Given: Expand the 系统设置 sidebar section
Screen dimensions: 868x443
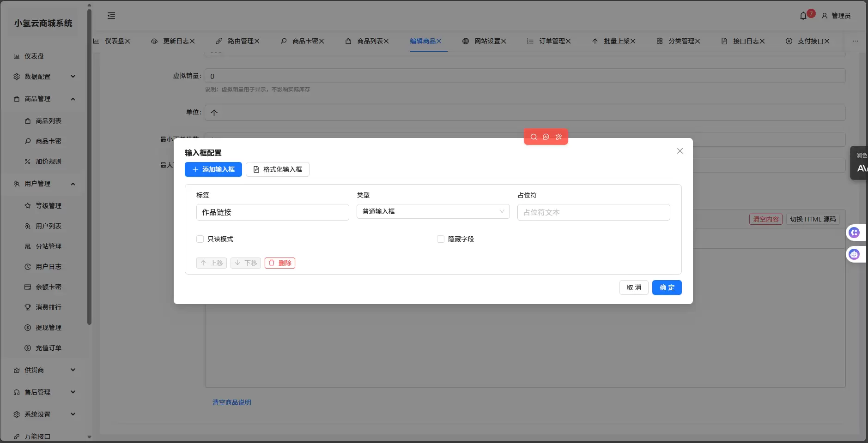Looking at the screenshot, I should [x=44, y=414].
